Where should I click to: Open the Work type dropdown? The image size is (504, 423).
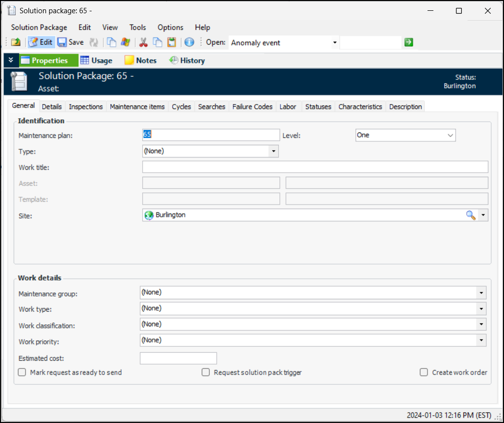point(481,309)
